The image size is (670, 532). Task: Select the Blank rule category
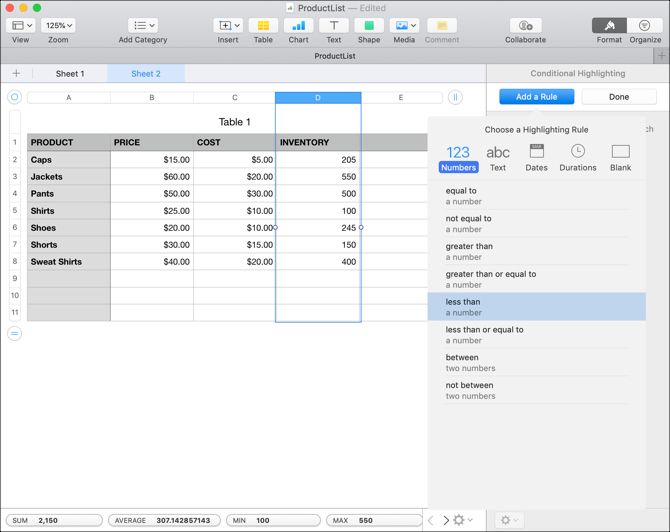point(620,159)
